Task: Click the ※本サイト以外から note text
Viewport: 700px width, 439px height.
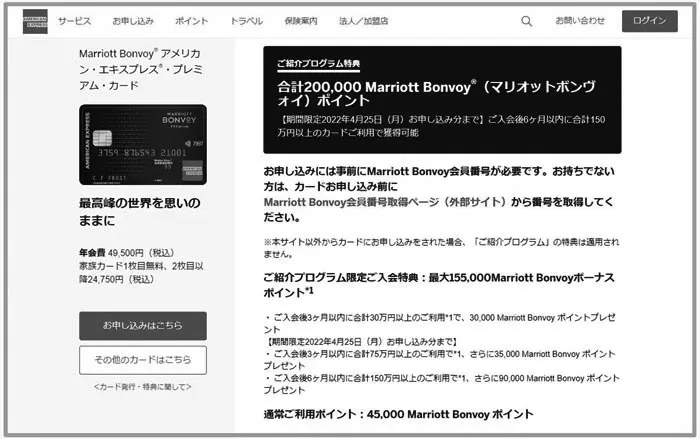Action: click(x=441, y=248)
